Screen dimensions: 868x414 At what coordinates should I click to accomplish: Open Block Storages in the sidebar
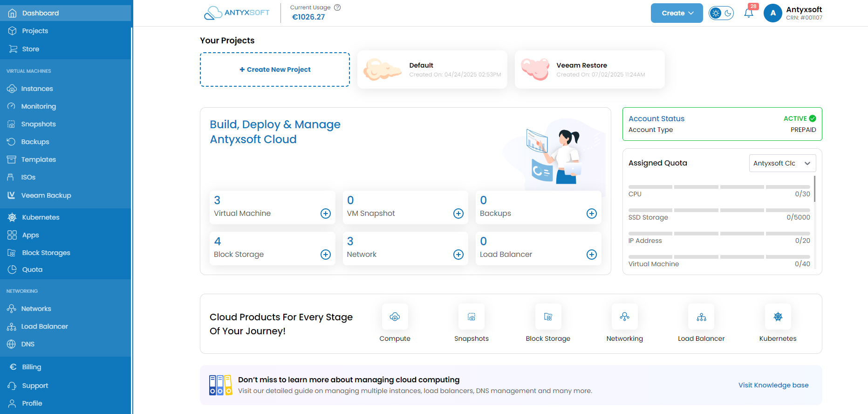coord(65,253)
